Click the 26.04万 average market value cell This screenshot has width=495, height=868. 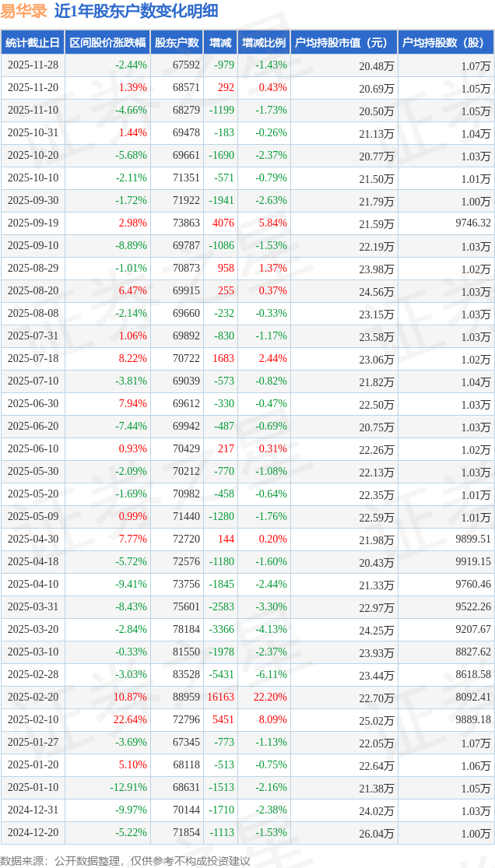pos(377,834)
